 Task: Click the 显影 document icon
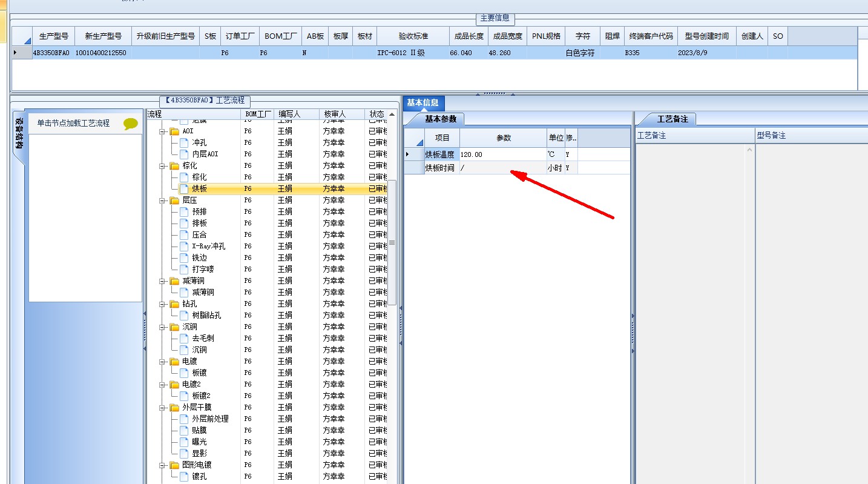tap(184, 453)
